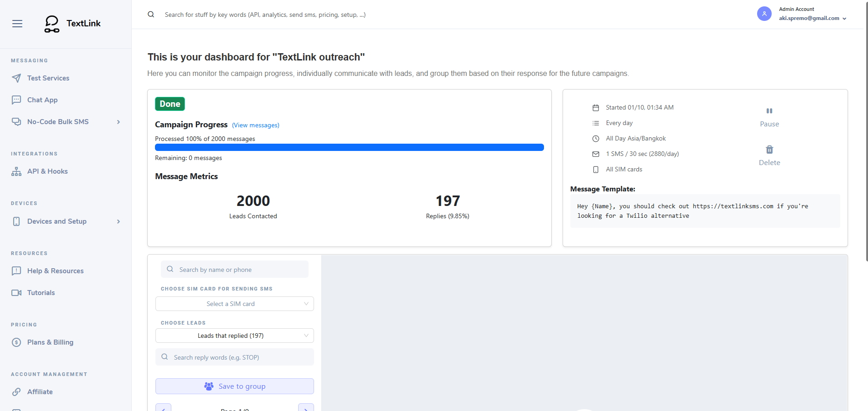Screen dimensions: 868x411
Task: Click the campaign progress bar
Action: click(x=349, y=147)
